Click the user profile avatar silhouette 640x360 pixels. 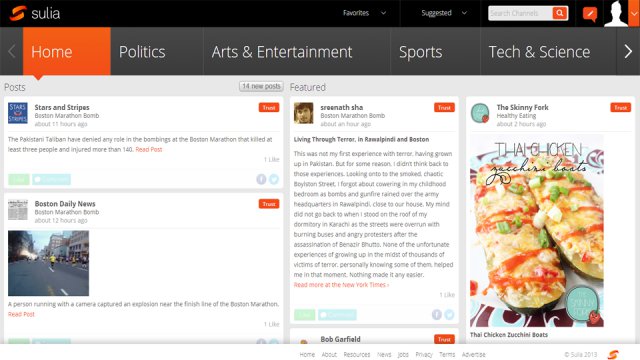pos(616,13)
